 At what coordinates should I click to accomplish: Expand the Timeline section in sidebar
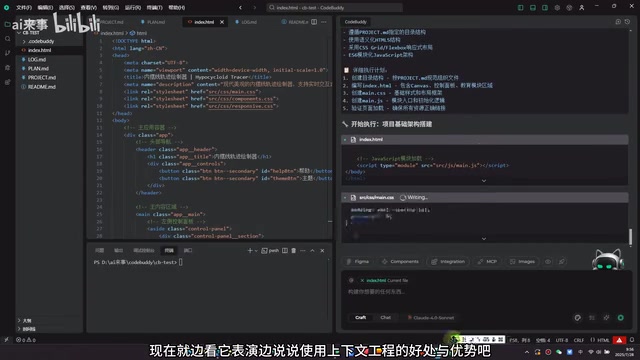click(x=19, y=329)
